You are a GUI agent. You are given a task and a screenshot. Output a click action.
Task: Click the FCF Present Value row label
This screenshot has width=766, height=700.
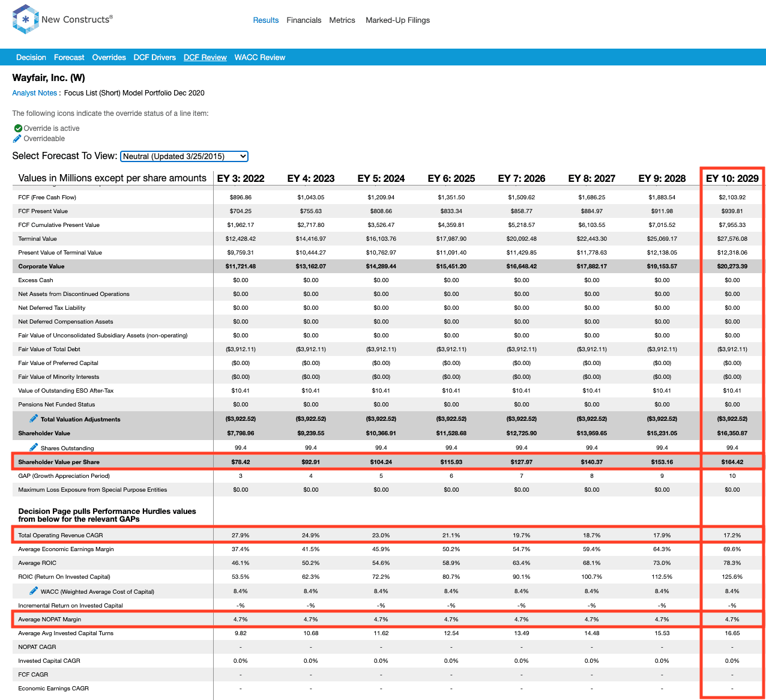(43, 211)
